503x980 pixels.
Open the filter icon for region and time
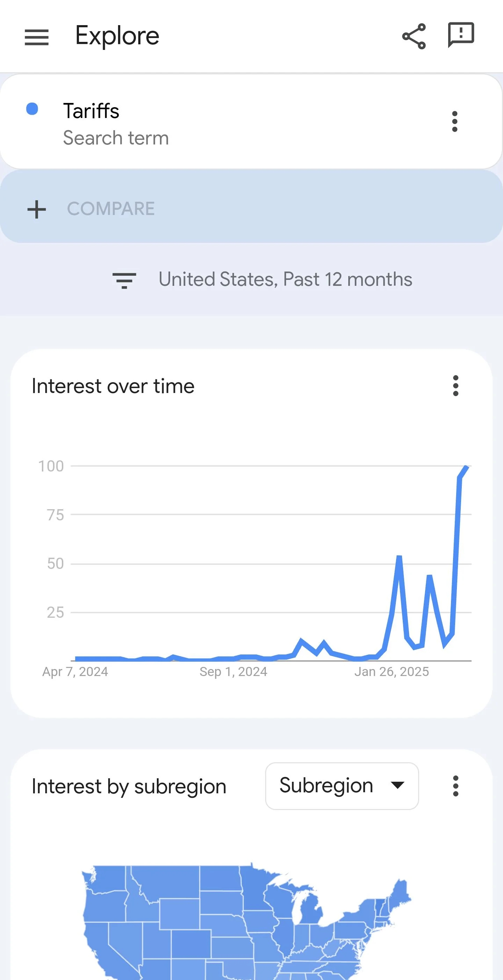pos(124,280)
